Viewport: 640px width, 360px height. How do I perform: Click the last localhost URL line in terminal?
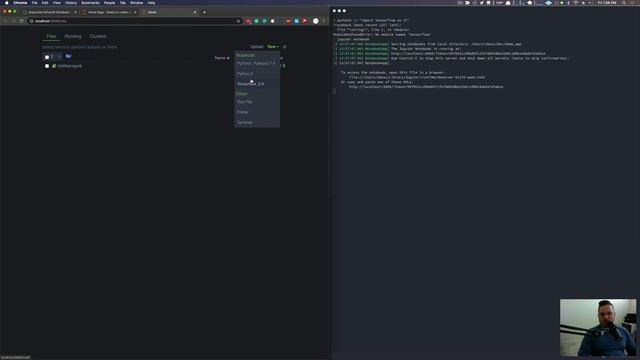(x=426, y=87)
